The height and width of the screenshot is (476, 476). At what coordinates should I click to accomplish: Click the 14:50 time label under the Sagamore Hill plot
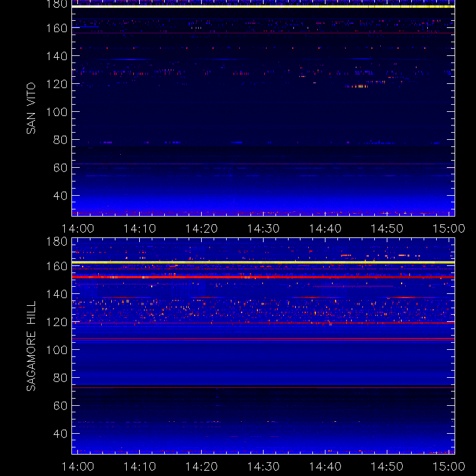point(387,466)
